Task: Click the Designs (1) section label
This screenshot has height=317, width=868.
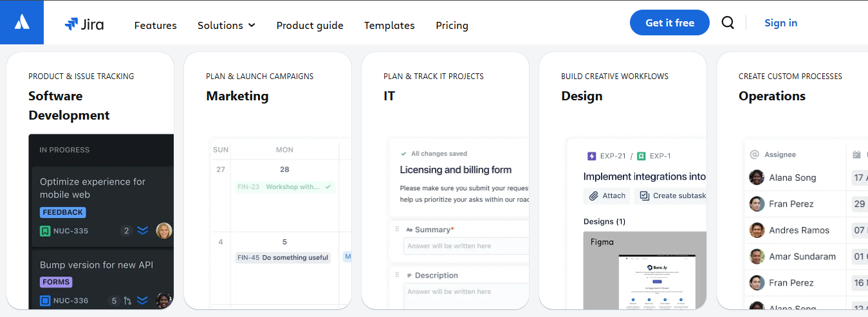Action: pos(604,221)
